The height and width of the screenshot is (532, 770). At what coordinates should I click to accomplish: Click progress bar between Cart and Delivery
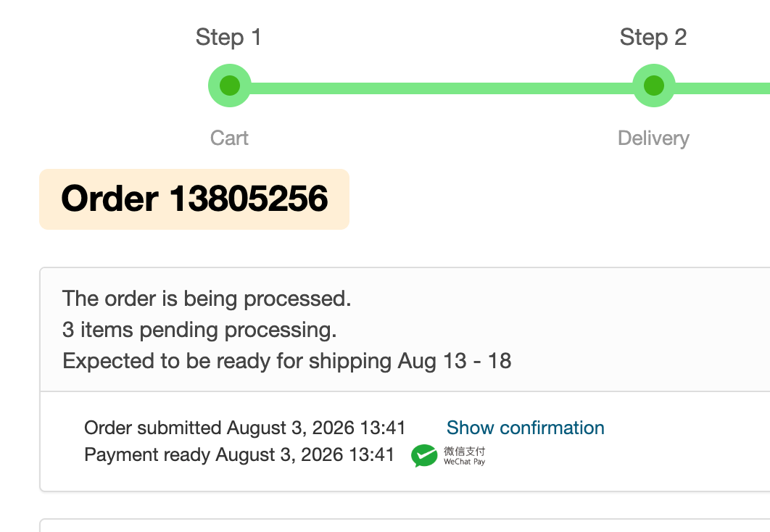coord(442,88)
